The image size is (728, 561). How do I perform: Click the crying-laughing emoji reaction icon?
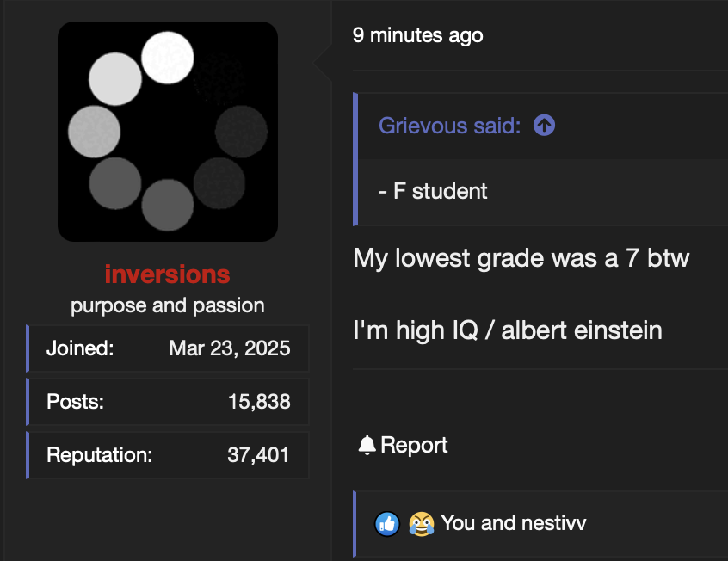421,523
